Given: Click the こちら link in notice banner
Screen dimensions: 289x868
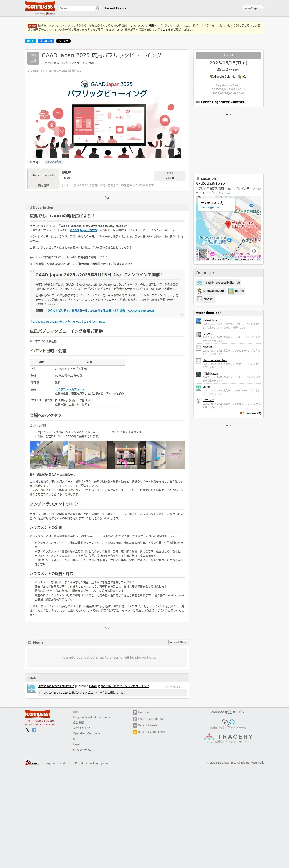Looking at the screenshot, I should pos(166,30).
